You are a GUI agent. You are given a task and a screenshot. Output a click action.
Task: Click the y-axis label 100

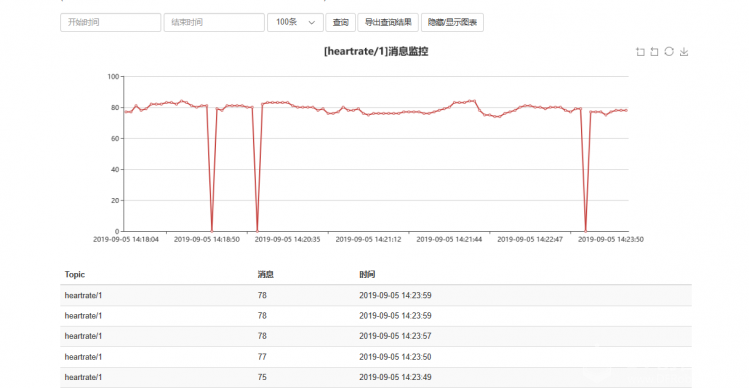[x=113, y=76]
